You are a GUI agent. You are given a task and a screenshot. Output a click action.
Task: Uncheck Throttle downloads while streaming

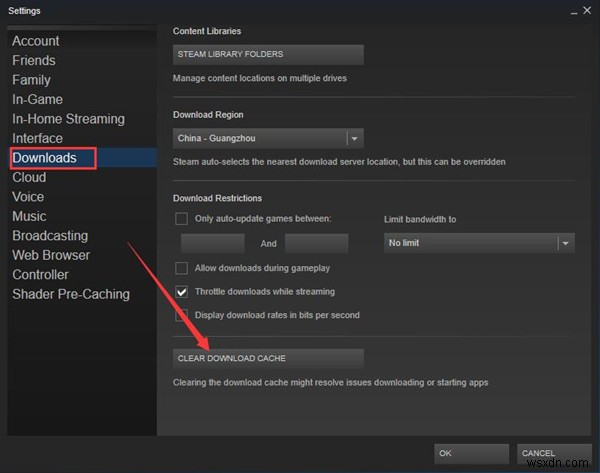coord(181,292)
